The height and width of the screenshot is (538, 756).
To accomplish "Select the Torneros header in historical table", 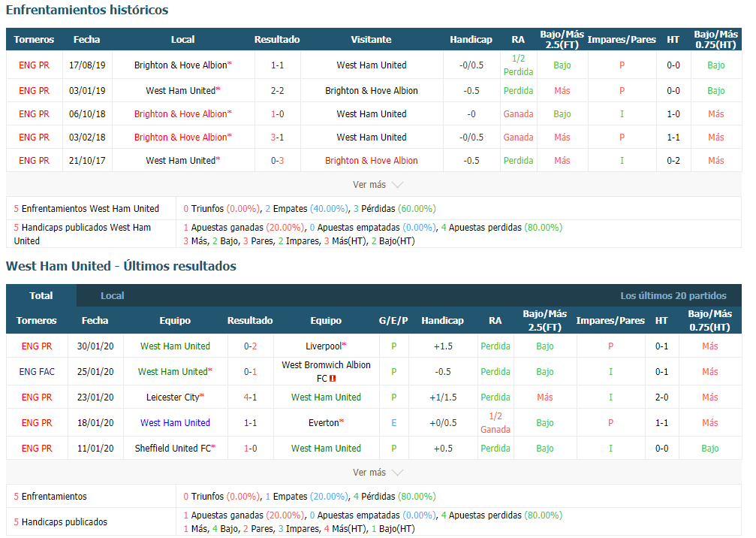I will (34, 40).
